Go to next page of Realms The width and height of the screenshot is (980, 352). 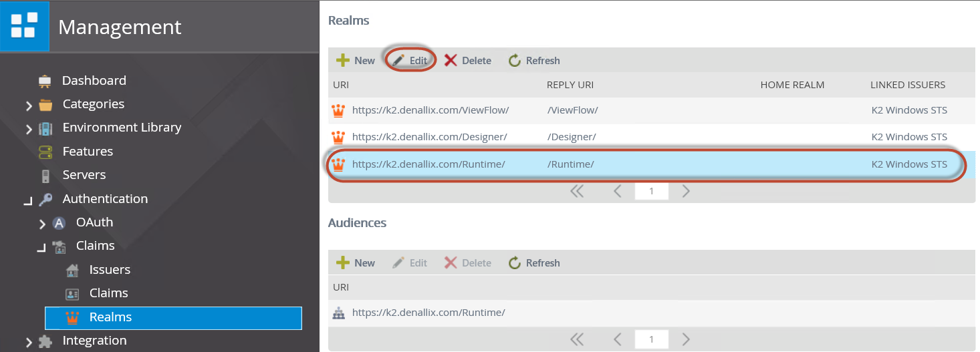[686, 192]
